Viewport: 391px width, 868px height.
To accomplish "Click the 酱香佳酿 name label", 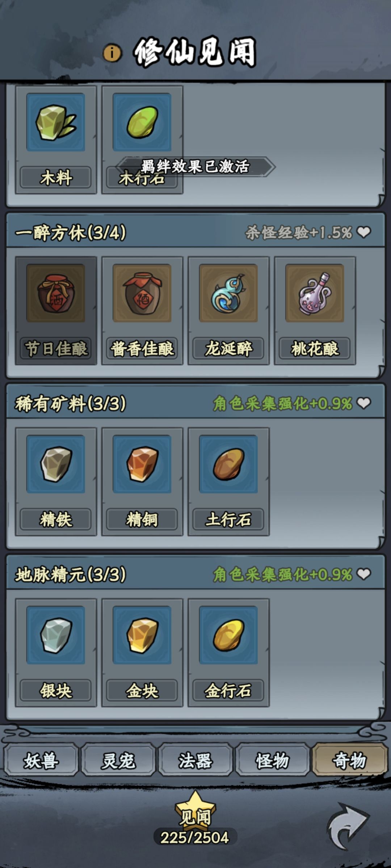I will [x=142, y=349].
